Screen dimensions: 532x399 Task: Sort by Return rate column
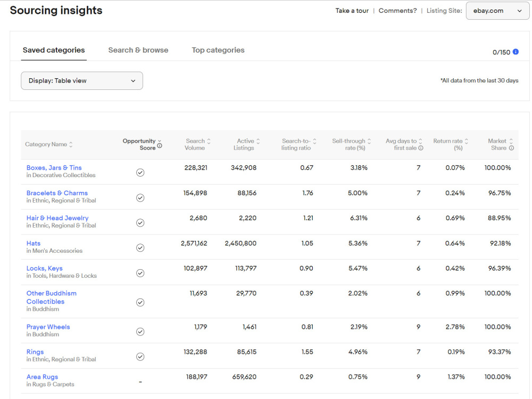pos(466,141)
